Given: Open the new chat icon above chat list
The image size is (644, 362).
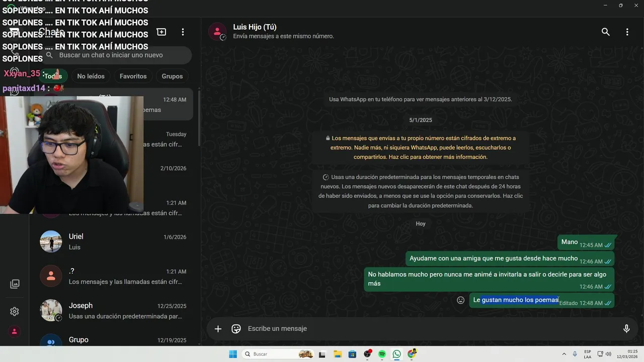Looking at the screenshot, I should (x=162, y=32).
